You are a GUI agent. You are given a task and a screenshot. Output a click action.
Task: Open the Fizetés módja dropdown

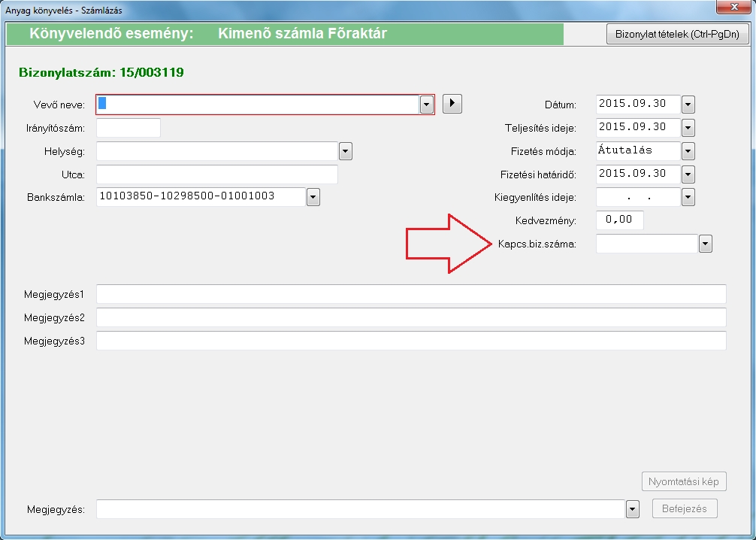click(688, 151)
